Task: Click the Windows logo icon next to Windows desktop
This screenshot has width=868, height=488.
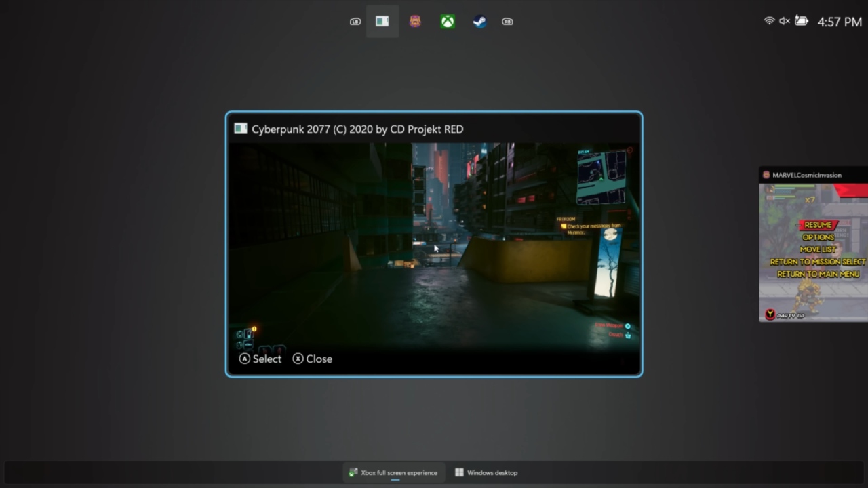Action: 459,472
